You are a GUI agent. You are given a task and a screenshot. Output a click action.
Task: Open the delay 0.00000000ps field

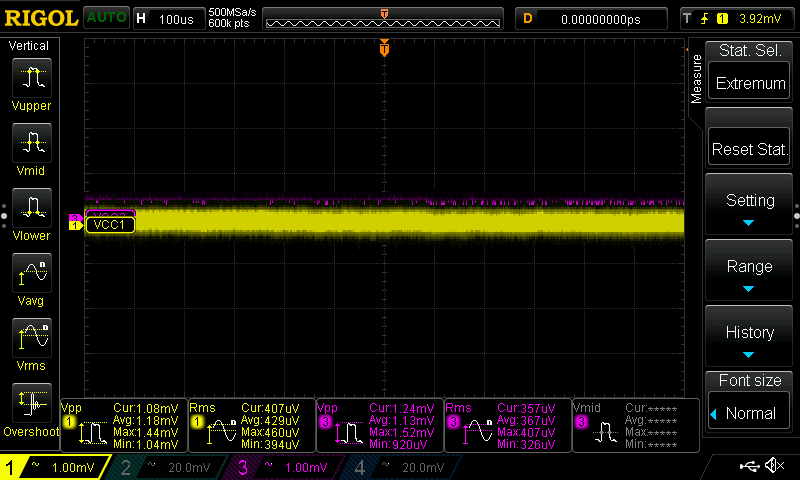click(x=591, y=19)
